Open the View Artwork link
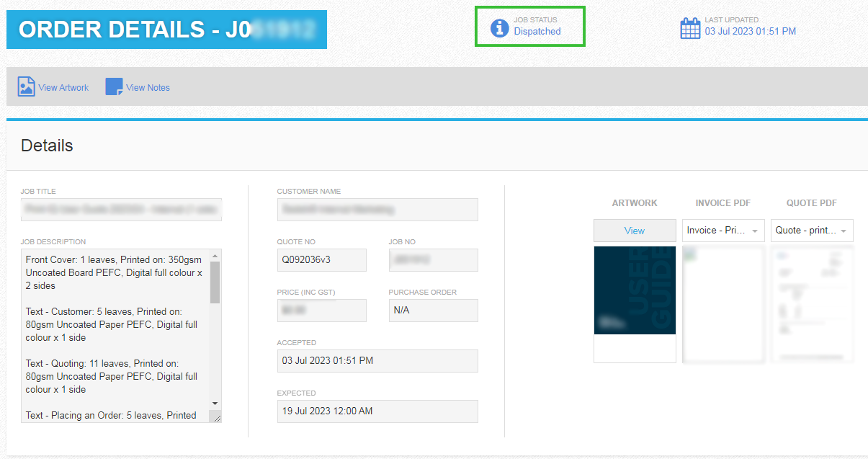Image resolution: width=868 pixels, height=459 pixels. 63,88
